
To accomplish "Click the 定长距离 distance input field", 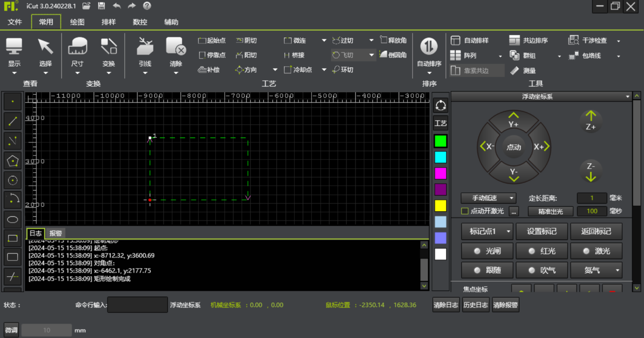I will click(x=592, y=198).
